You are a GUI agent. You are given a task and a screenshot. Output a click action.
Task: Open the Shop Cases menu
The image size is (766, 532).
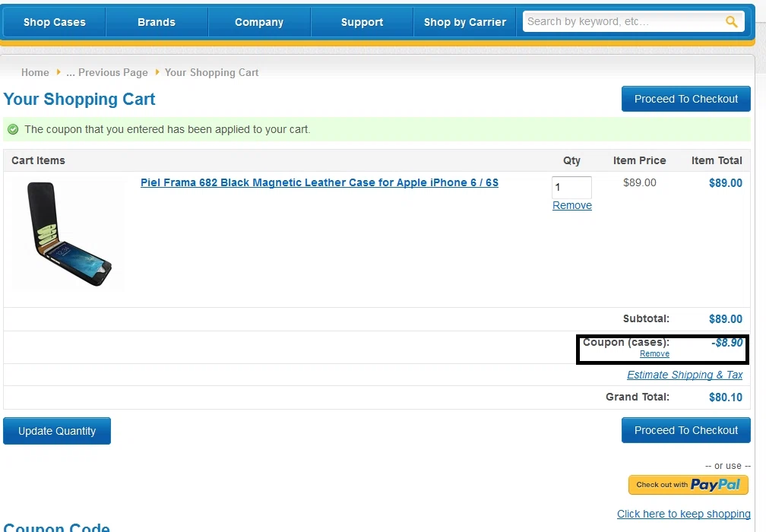tap(54, 22)
